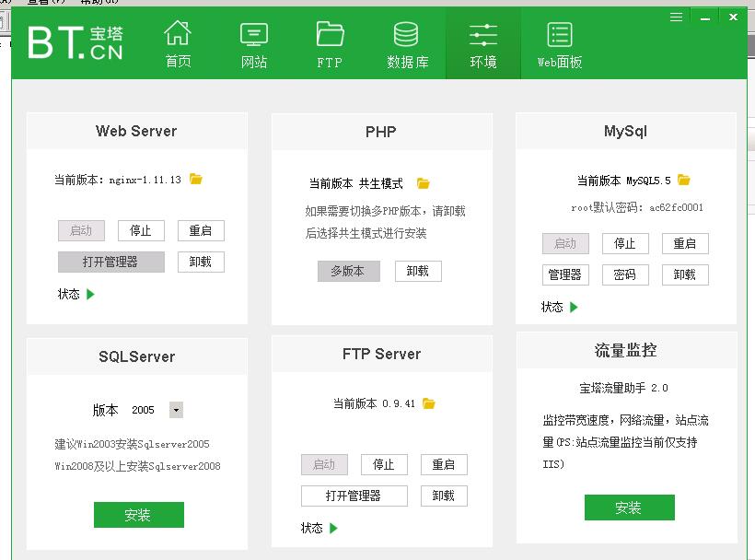Screen dimensions: 755x560
Task: Click Web Server card heading
Action: (x=136, y=131)
